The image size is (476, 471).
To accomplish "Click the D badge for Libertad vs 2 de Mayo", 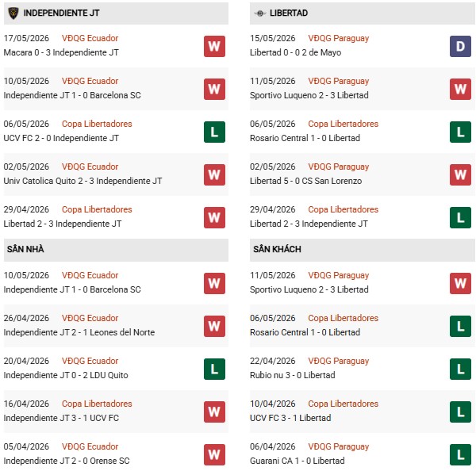I will [x=460, y=47].
